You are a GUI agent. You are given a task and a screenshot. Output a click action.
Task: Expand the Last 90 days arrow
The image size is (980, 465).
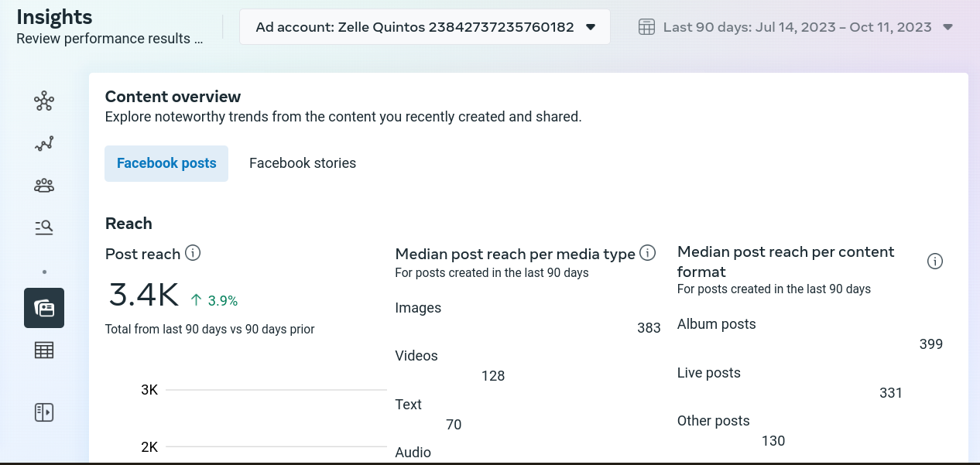948,27
